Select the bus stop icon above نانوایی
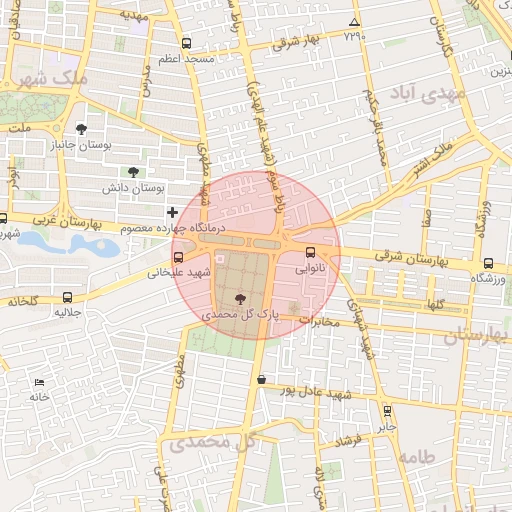 [310, 252]
